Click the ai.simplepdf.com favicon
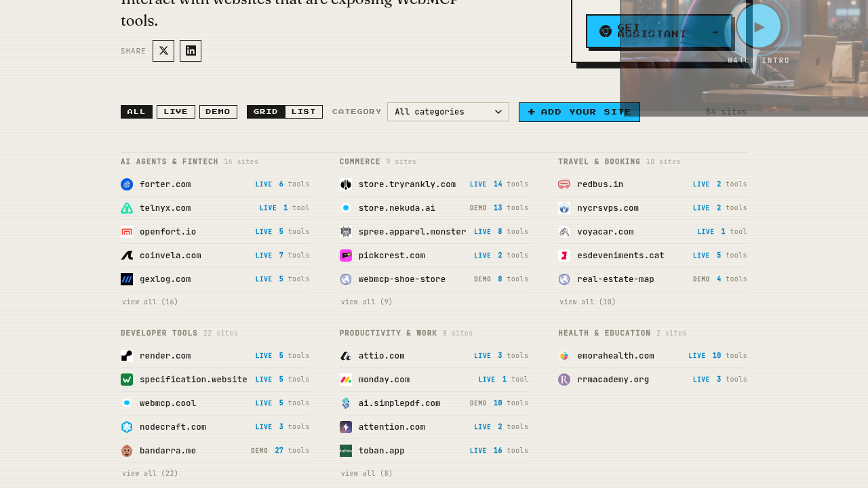Image resolution: width=868 pixels, height=488 pixels. pos(346,403)
